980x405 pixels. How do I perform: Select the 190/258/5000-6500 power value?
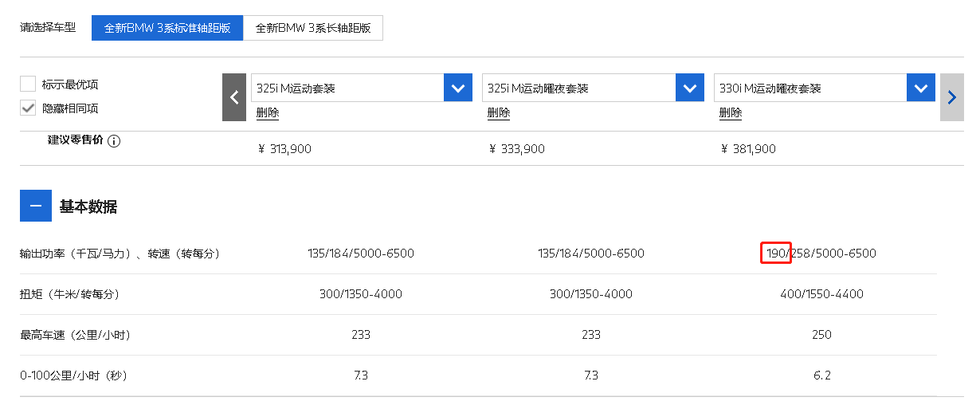[x=821, y=254]
